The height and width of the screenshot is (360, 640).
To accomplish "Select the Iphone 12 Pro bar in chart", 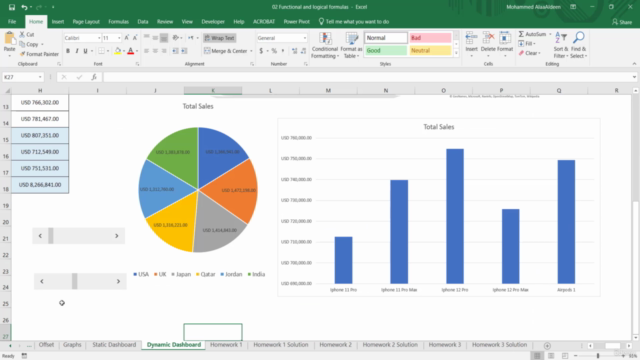I will coord(455,216).
